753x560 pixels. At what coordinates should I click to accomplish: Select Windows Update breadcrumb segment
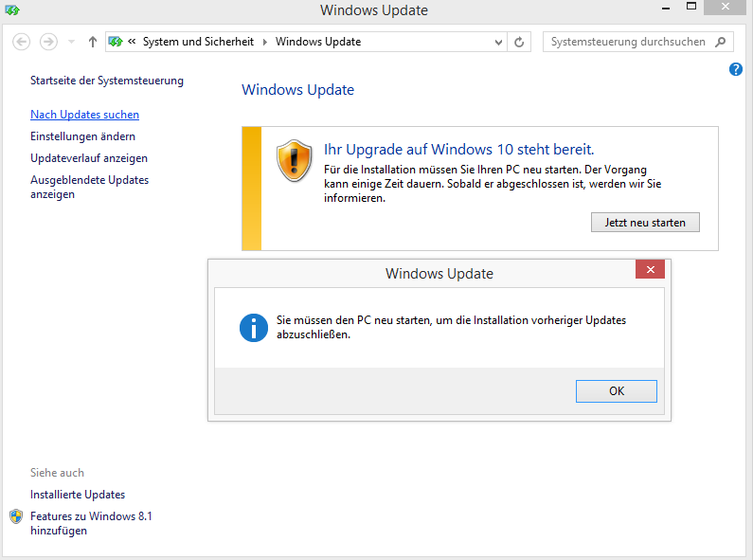pyautogui.click(x=318, y=42)
